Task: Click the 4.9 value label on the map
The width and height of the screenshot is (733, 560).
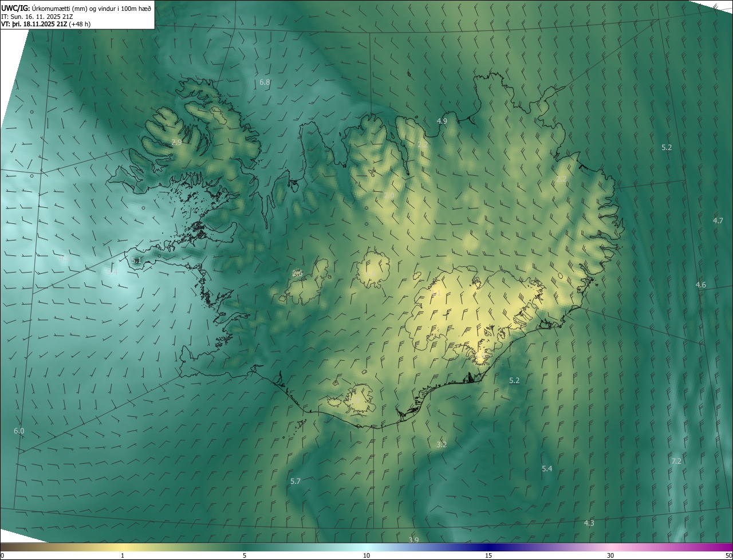Action: (x=442, y=121)
